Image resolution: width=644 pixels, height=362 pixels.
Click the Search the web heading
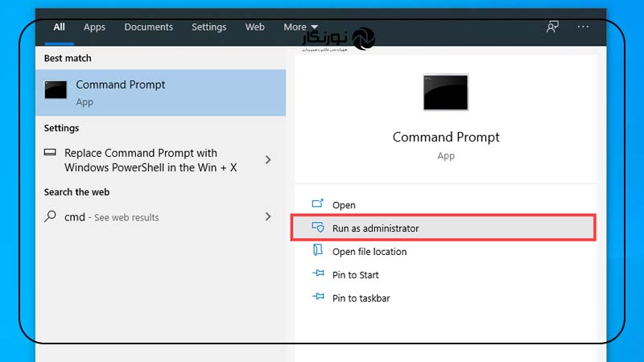click(x=76, y=192)
